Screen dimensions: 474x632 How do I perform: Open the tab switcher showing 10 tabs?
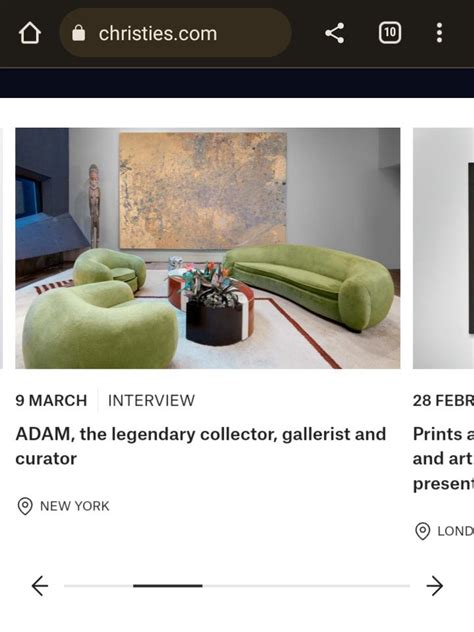click(390, 33)
